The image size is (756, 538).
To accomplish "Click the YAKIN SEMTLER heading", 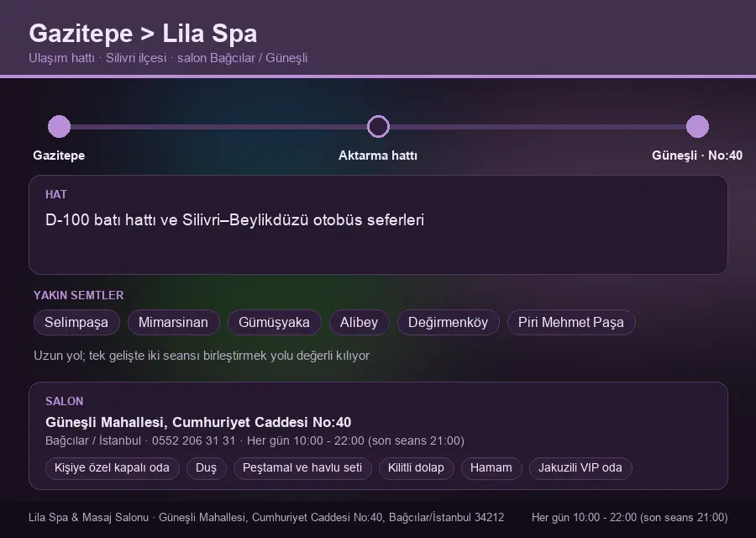I will (79, 295).
